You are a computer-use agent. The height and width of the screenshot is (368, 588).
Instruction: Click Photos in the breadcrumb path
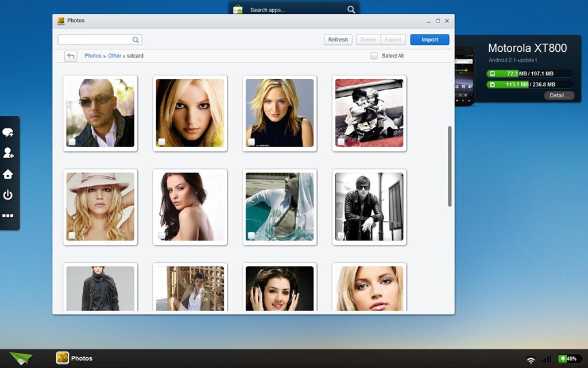coord(92,56)
